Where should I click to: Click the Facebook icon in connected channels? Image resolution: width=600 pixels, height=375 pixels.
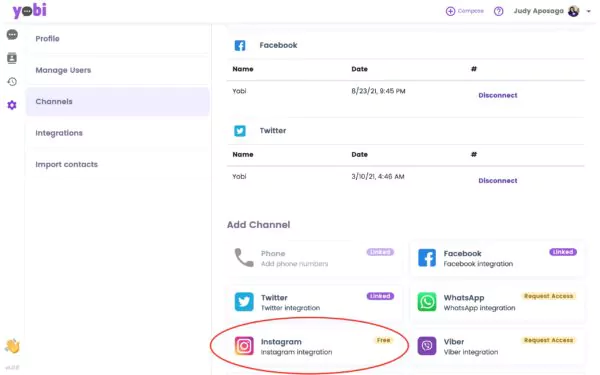[x=240, y=46]
